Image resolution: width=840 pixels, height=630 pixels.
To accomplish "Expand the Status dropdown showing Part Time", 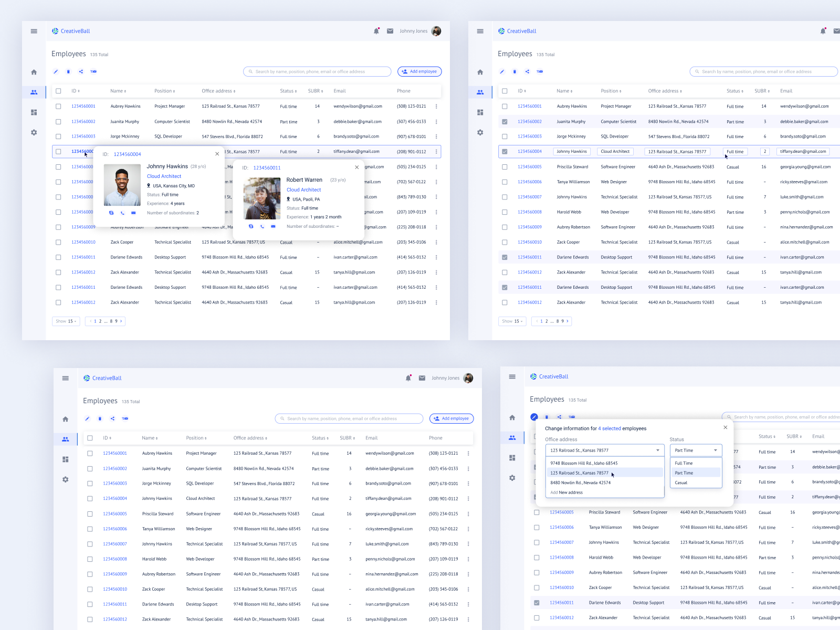I will [x=715, y=450].
